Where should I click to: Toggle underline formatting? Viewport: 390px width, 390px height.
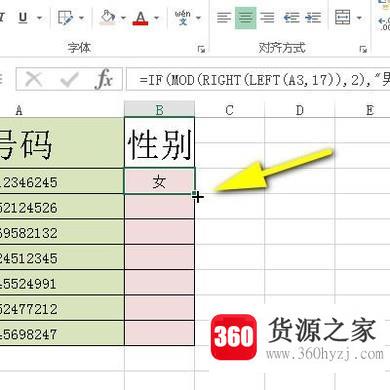23,18
